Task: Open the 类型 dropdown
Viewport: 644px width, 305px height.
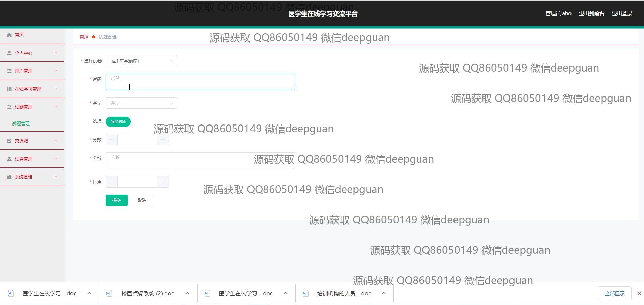Action: tap(141, 103)
